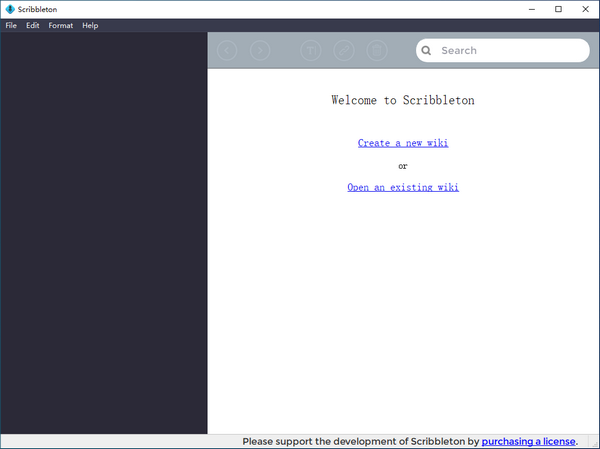Click the "Welcome to Scribbleton" heading
The height and width of the screenshot is (449, 600).
[403, 100]
